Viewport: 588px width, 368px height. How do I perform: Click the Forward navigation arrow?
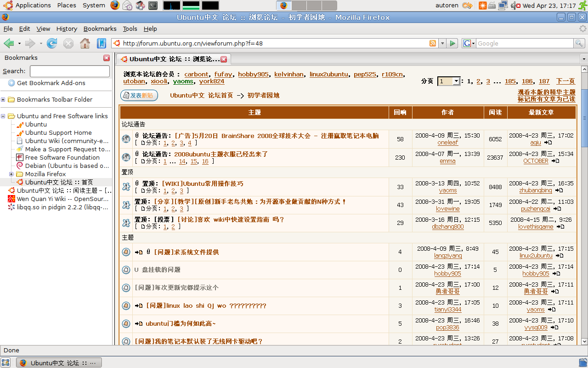tap(30, 43)
